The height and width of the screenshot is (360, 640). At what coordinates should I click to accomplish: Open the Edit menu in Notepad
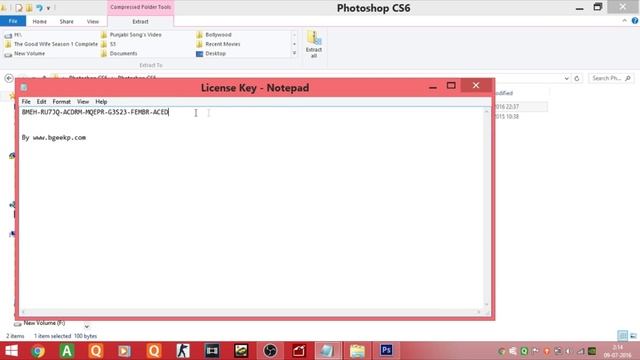[x=41, y=102]
